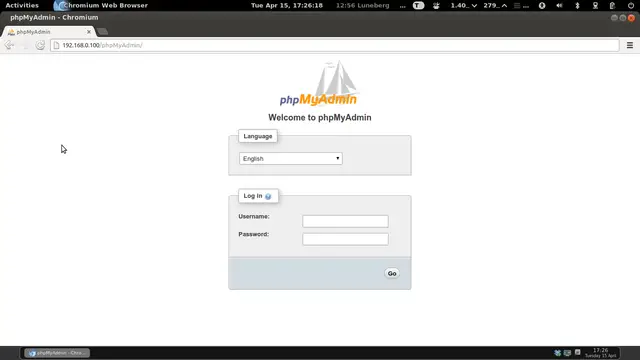Click the network upload speed indicator
The width and height of the screenshot is (640, 360).
tap(495, 5)
